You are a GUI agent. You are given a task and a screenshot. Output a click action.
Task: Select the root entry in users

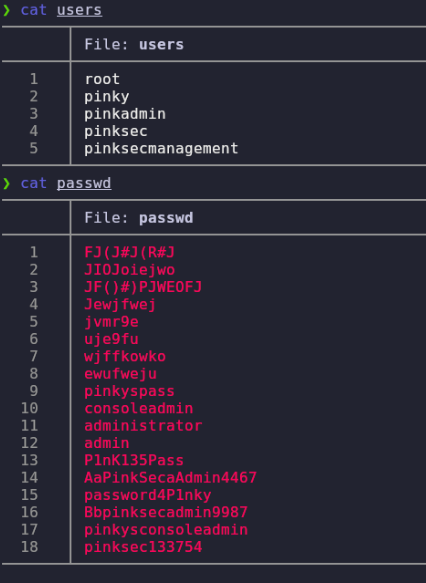coord(102,79)
